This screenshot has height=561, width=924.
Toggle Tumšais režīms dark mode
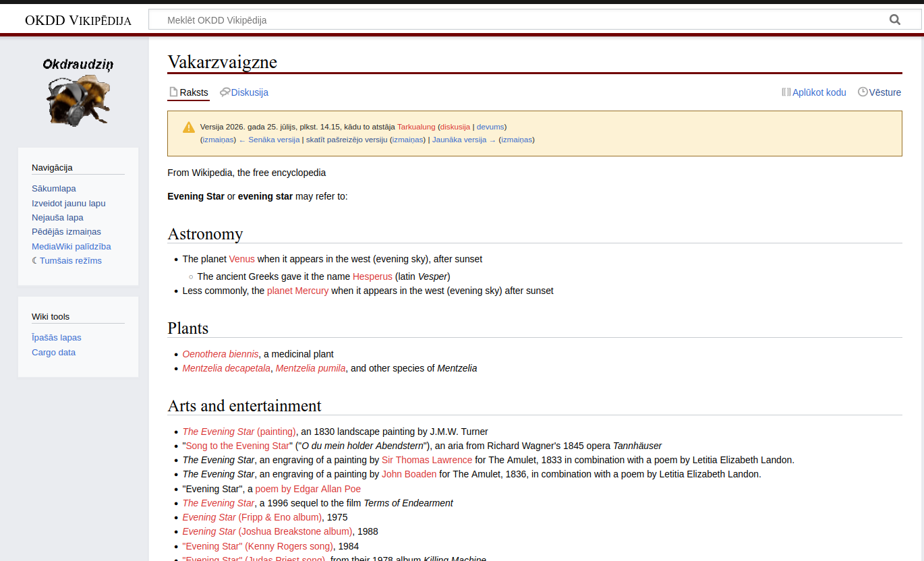(x=67, y=261)
